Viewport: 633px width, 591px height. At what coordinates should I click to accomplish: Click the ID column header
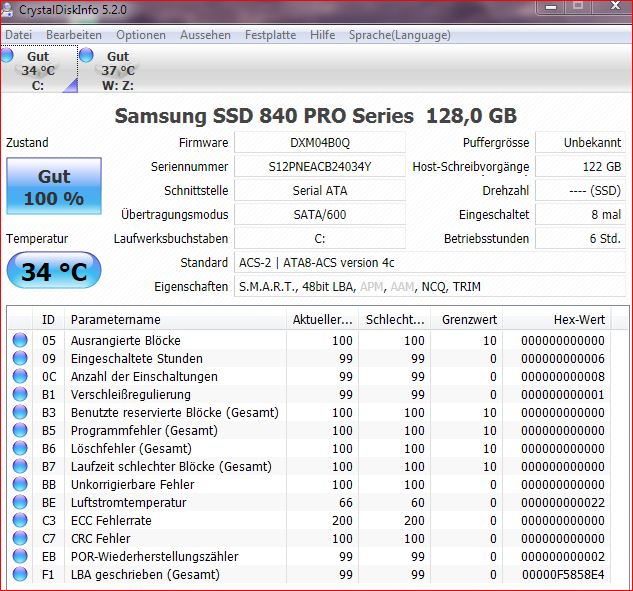[48, 320]
